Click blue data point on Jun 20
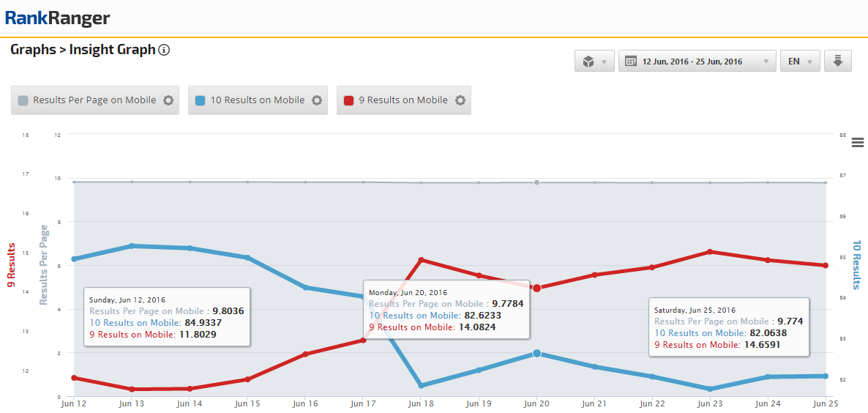The image size is (868, 413). [536, 353]
